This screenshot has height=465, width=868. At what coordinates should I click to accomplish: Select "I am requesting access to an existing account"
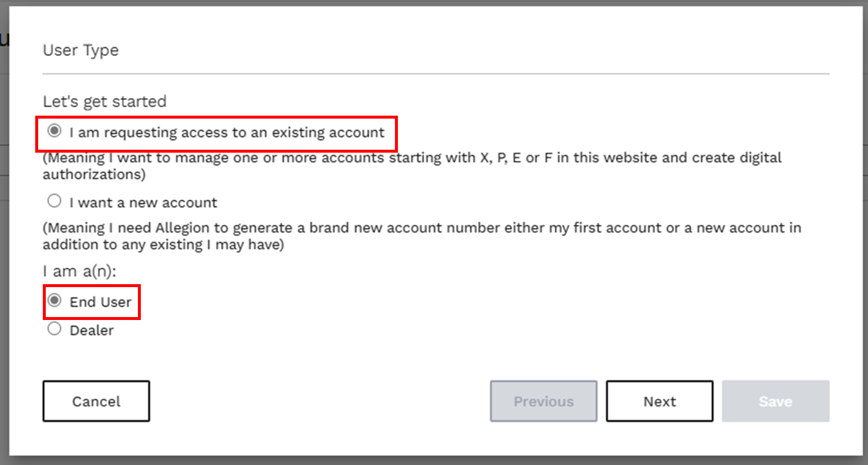(54, 132)
